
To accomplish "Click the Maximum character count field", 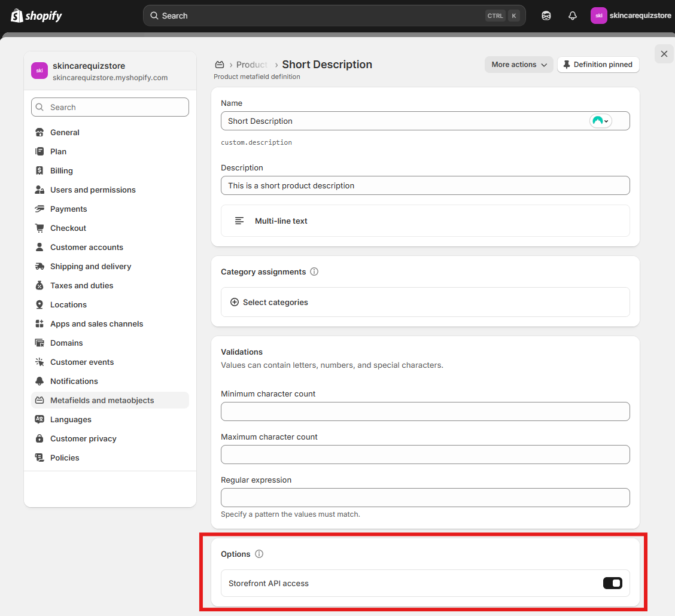I will [425, 455].
